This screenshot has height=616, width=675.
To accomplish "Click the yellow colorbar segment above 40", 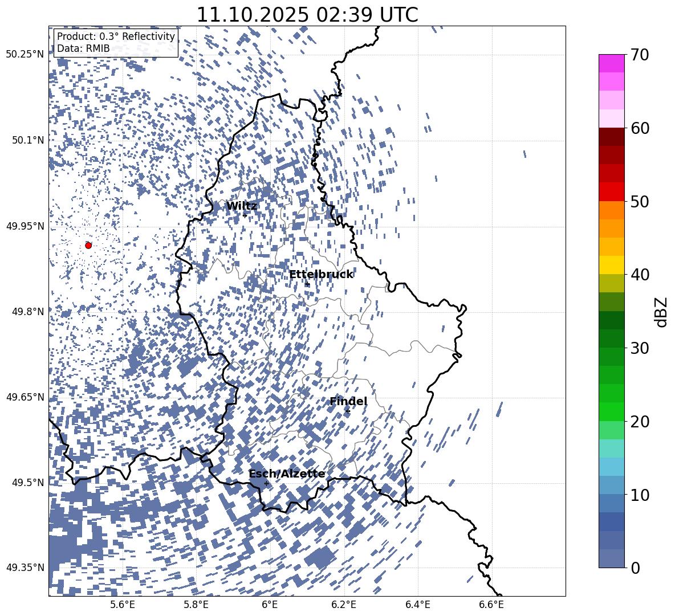I will (x=611, y=265).
